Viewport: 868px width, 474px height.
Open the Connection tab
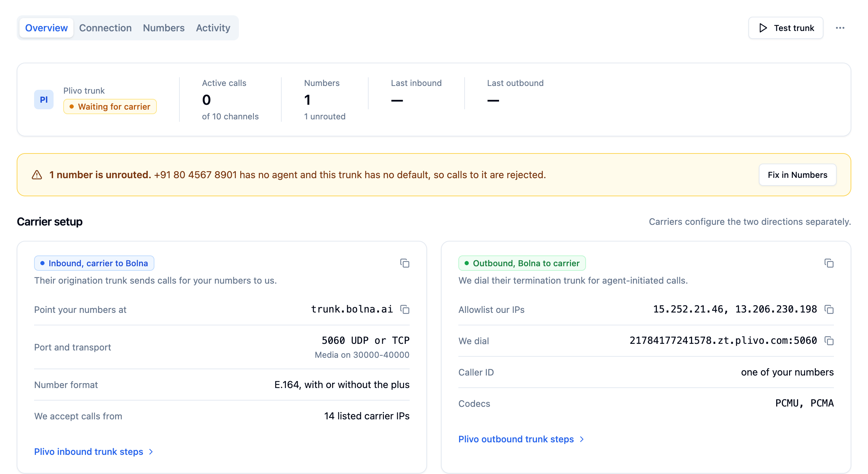105,28
